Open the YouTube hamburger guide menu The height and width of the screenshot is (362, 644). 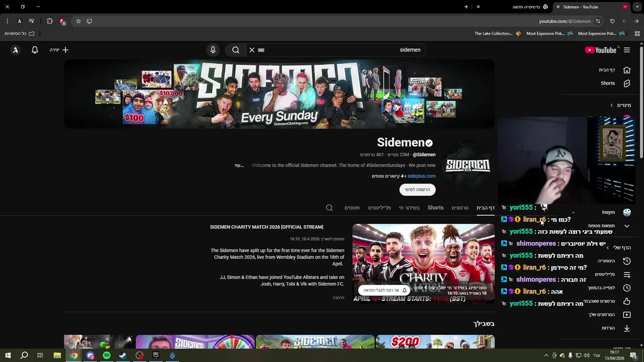click(x=627, y=50)
